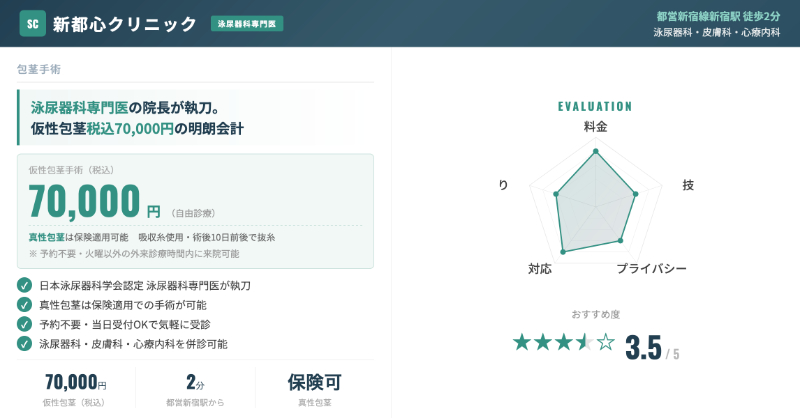
Task: Click the EVALUATION heading
Action: pyautogui.click(x=595, y=106)
